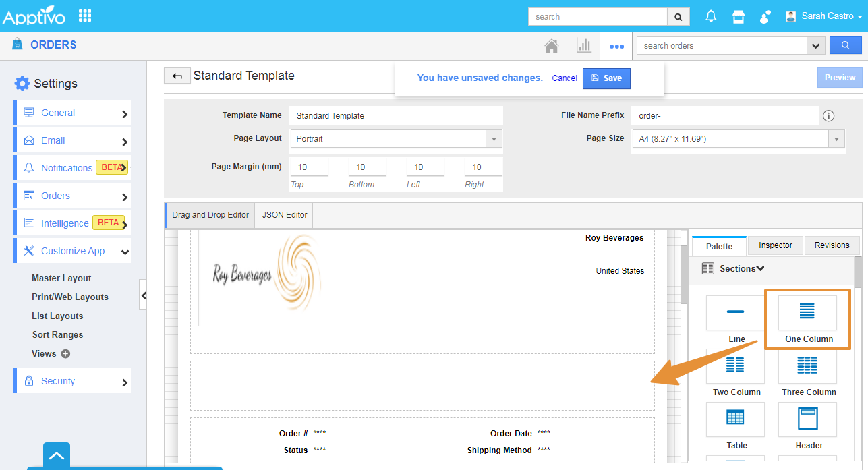The width and height of the screenshot is (868, 470).
Task: Click the Top page margin field
Action: coord(310,167)
